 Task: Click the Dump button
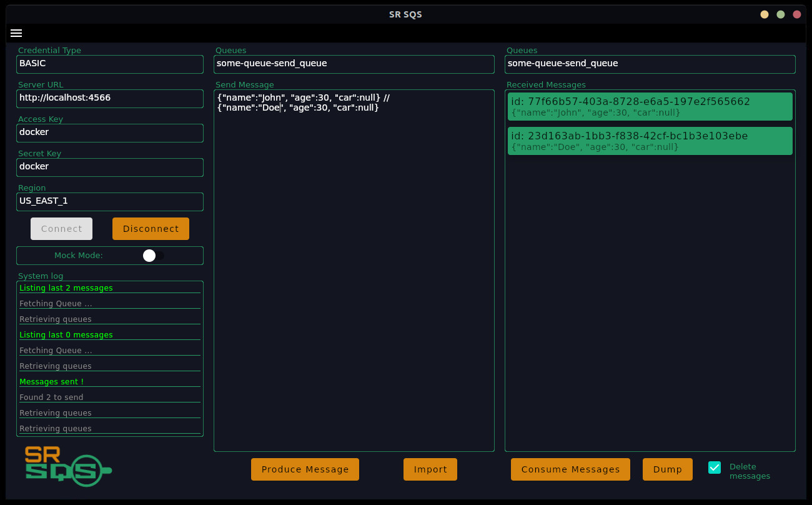pos(668,469)
